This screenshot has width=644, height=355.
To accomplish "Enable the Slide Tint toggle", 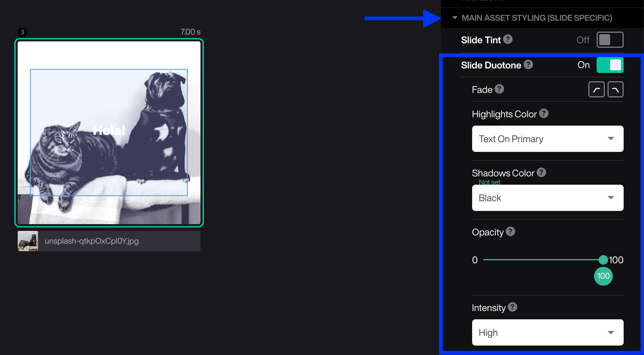I will (x=610, y=40).
